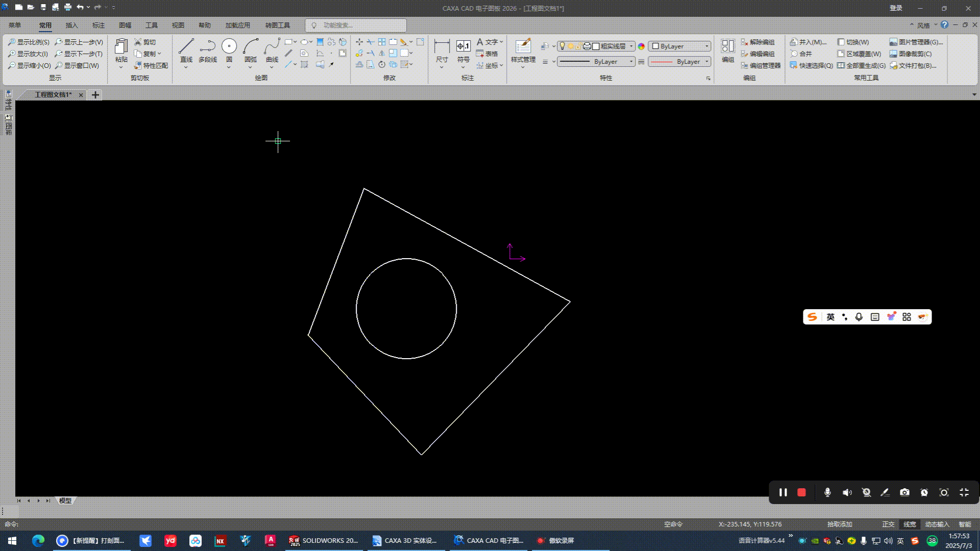Mute the recorder microphone
Viewport: 980px width, 551px height.
(827, 492)
